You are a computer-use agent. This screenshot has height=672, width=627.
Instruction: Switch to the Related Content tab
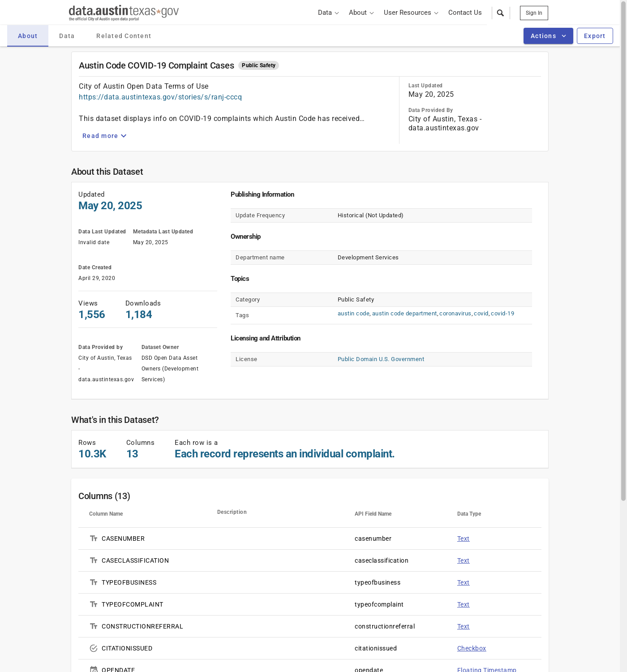(124, 36)
